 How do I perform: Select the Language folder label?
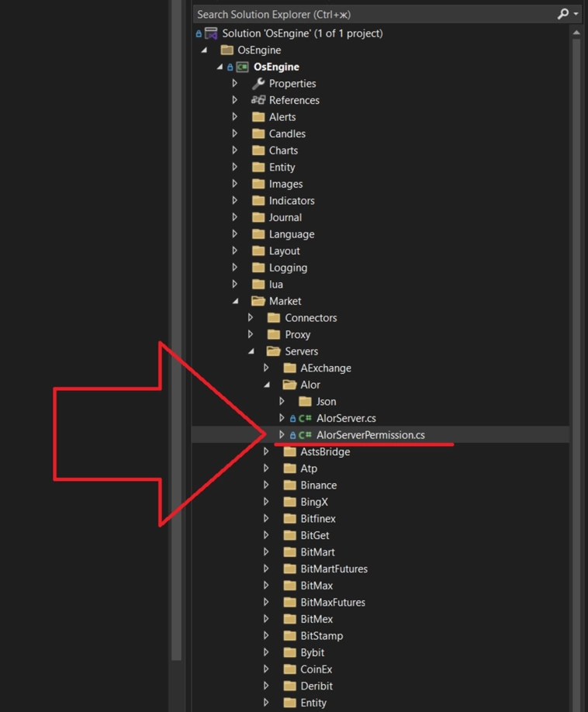click(x=292, y=234)
